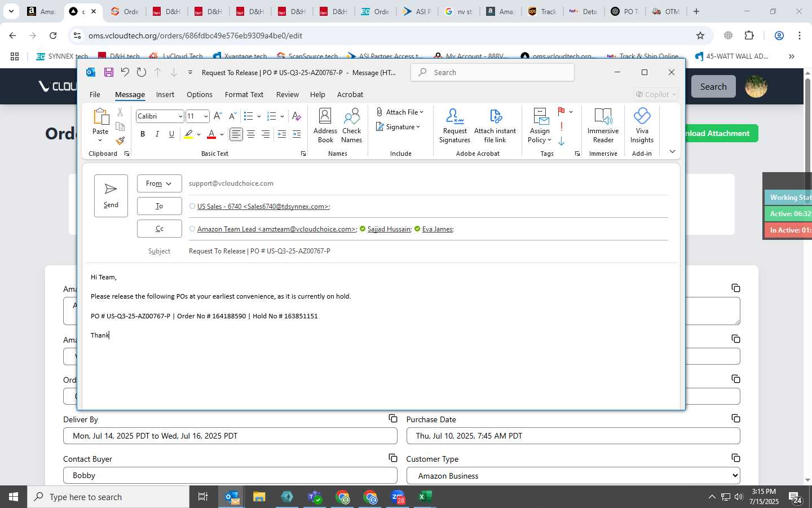
Task: Copy the Purchase Date field value
Action: click(x=736, y=418)
